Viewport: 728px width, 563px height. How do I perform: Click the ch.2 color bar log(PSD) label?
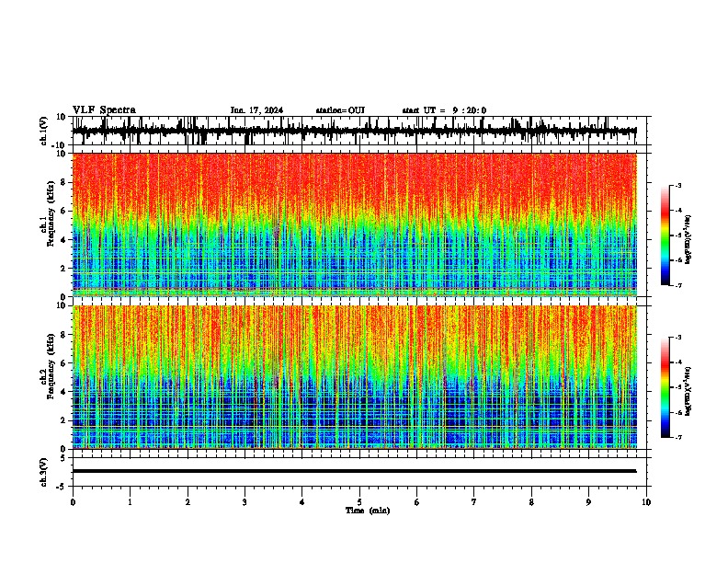point(688,391)
